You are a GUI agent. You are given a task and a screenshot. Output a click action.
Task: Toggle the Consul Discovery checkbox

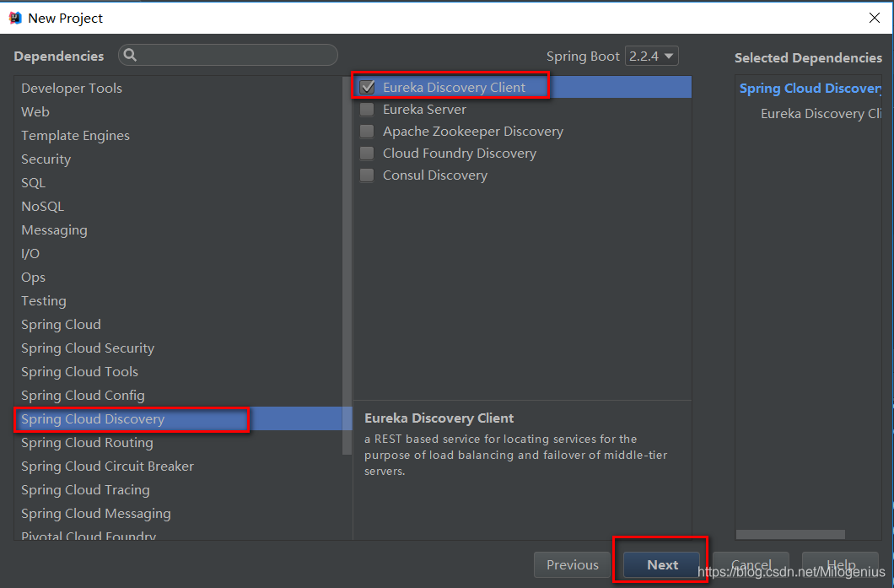point(367,175)
